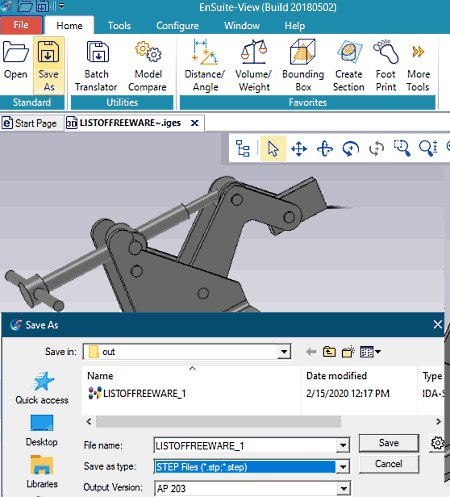
Task: Choose the rotate view tool
Action: pos(325,148)
